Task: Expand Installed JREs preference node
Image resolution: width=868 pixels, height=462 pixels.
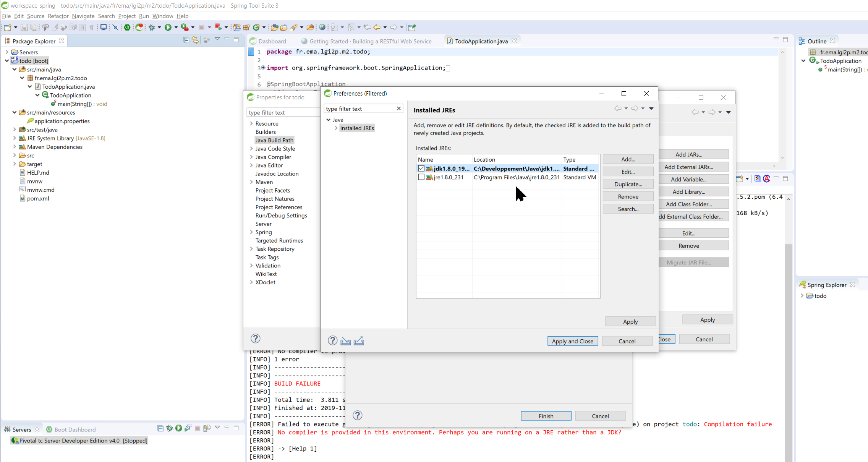Action: (x=336, y=128)
